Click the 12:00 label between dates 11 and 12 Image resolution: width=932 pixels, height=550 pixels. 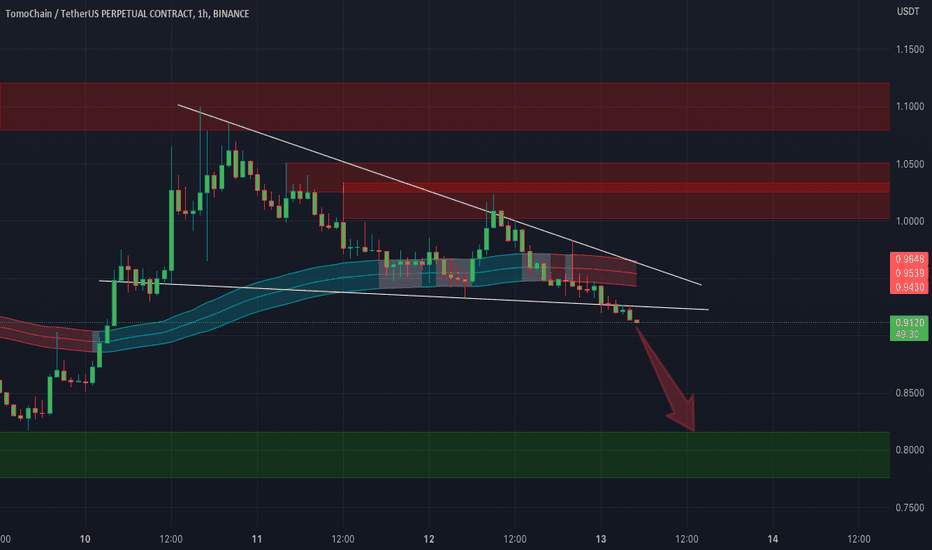(x=343, y=539)
